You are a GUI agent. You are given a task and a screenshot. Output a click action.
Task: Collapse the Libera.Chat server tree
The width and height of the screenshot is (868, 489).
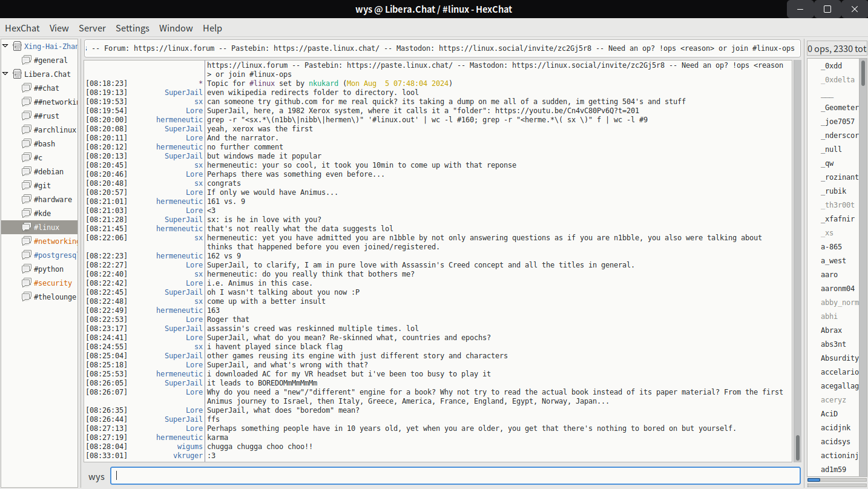click(x=6, y=74)
